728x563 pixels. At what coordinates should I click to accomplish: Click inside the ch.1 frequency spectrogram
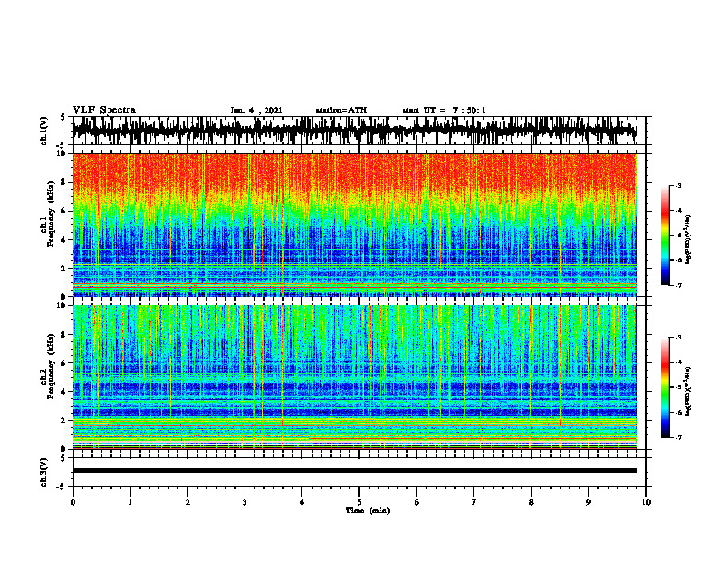355,224
